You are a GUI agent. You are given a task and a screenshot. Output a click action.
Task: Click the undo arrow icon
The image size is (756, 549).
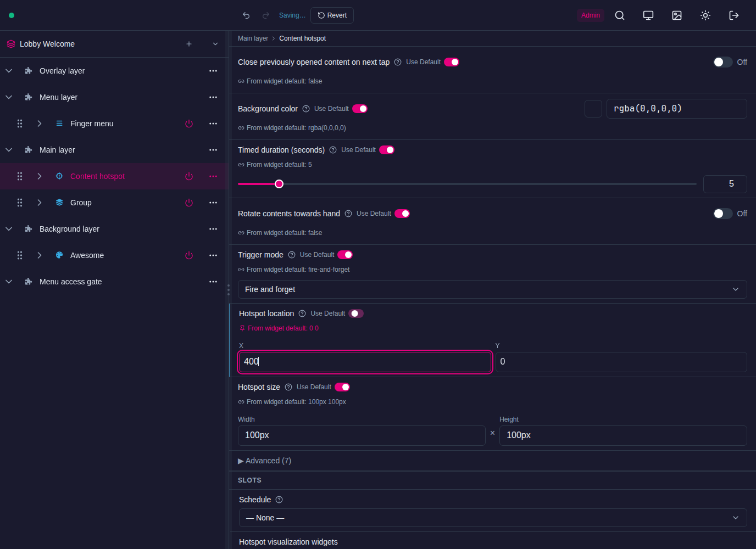(x=246, y=15)
